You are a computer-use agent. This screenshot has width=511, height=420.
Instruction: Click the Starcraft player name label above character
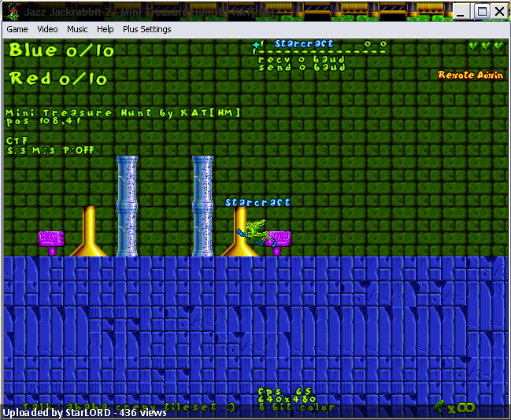(257, 202)
